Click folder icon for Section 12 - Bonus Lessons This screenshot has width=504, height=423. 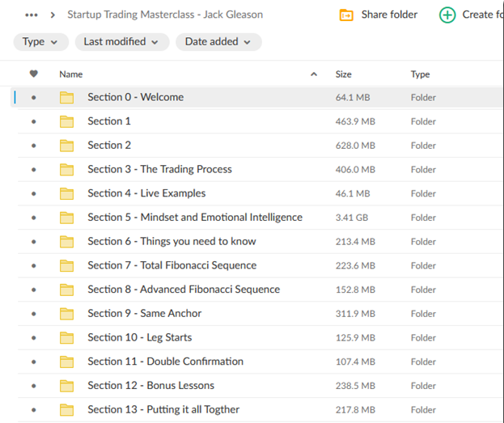pos(66,386)
